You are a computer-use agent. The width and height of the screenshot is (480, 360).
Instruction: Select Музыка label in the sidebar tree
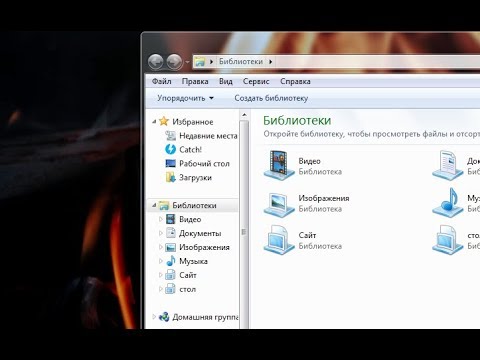coord(193,261)
